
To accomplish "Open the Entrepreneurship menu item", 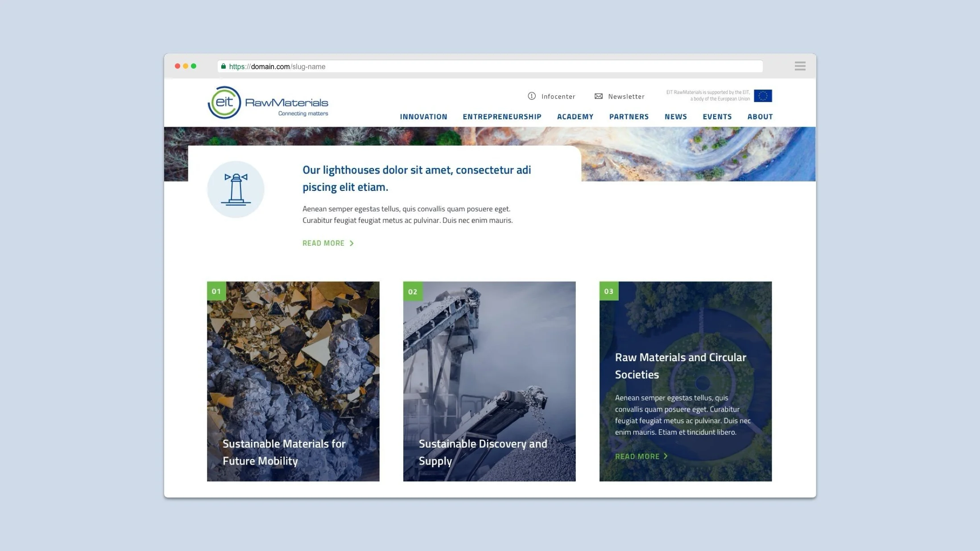I will 502,117.
